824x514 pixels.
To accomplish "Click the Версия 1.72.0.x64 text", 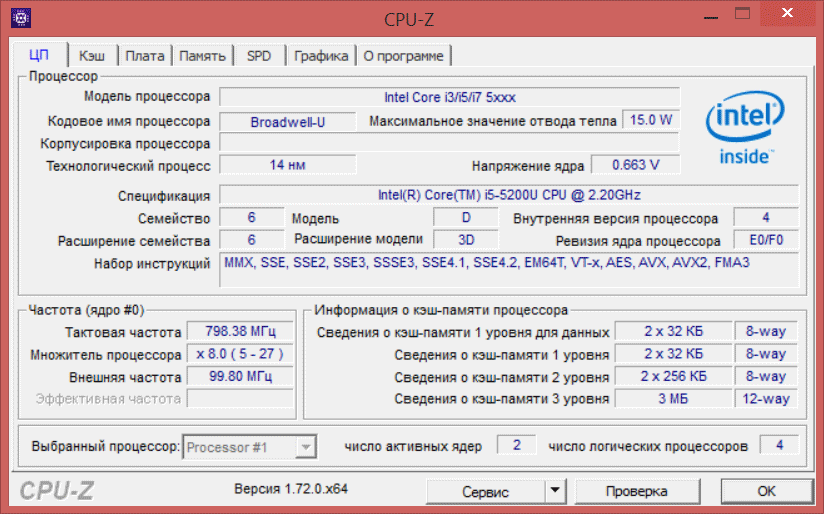I will click(291, 489).
